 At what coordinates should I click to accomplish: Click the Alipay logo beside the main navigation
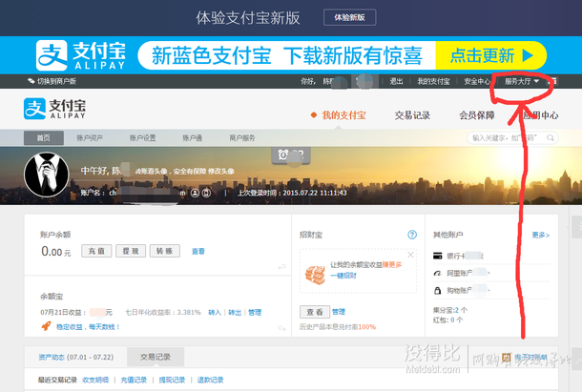click(x=54, y=109)
